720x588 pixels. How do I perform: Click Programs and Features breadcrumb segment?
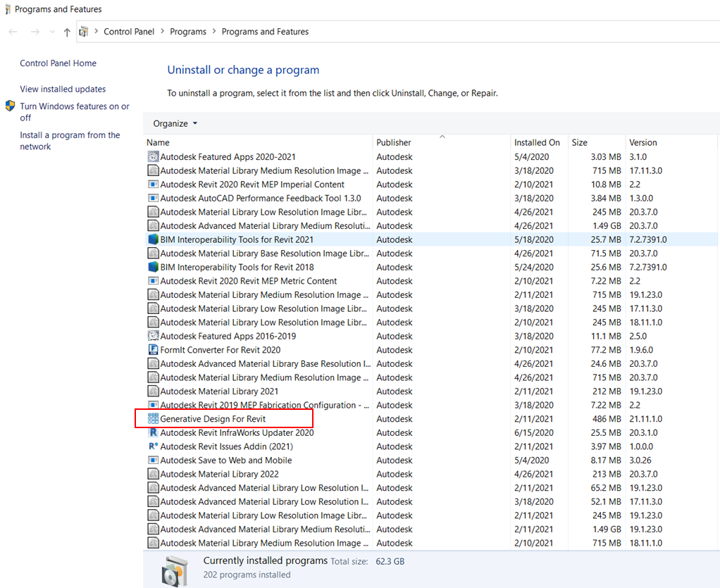265,32
